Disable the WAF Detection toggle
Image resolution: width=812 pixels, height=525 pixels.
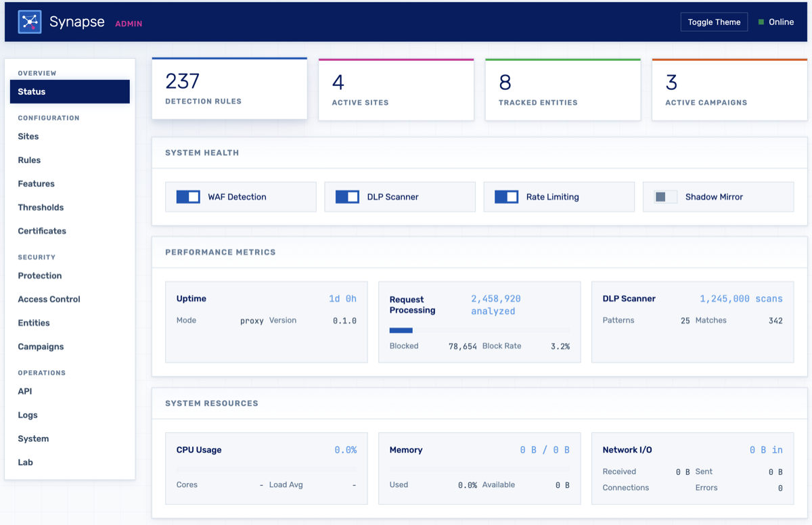[x=188, y=196]
